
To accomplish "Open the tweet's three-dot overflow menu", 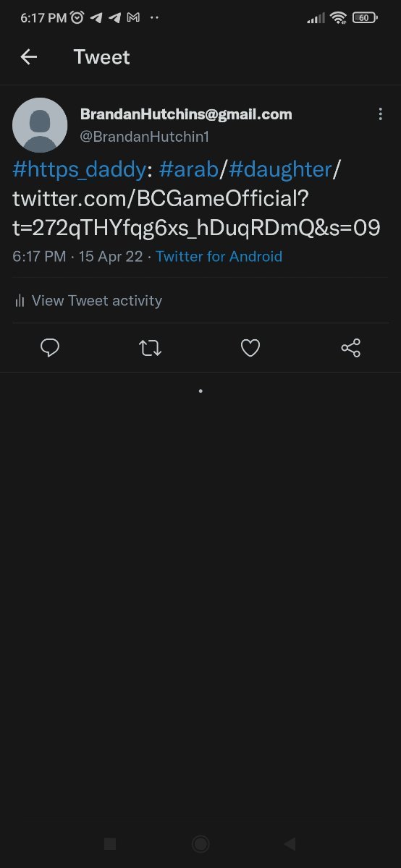I will click(x=381, y=114).
